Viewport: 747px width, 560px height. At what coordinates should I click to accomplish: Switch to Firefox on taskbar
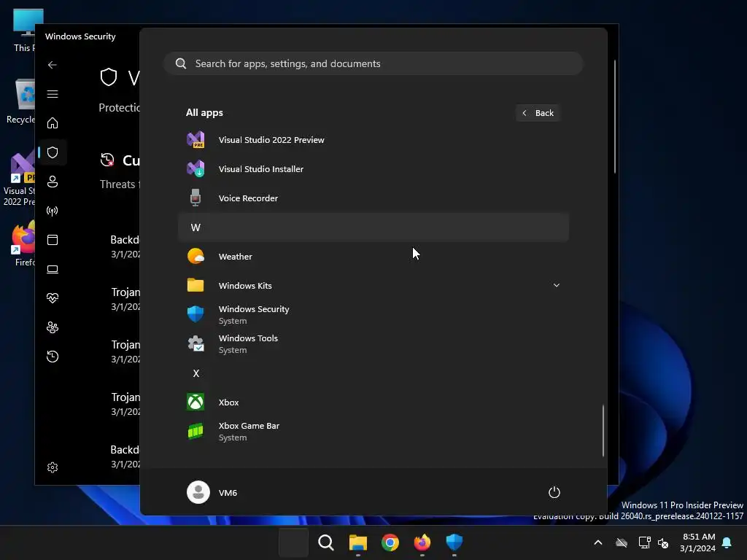[422, 542]
